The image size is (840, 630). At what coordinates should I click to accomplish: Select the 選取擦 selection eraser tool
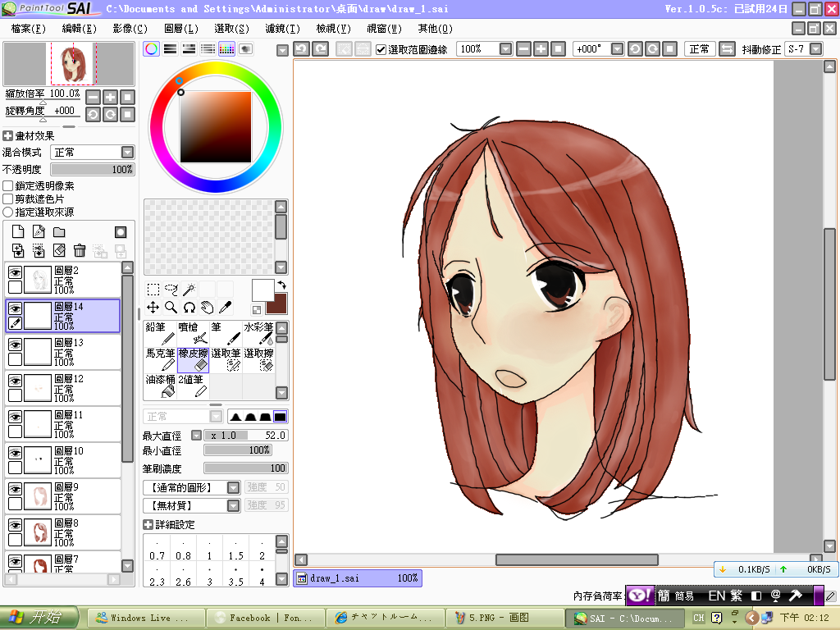(258, 359)
